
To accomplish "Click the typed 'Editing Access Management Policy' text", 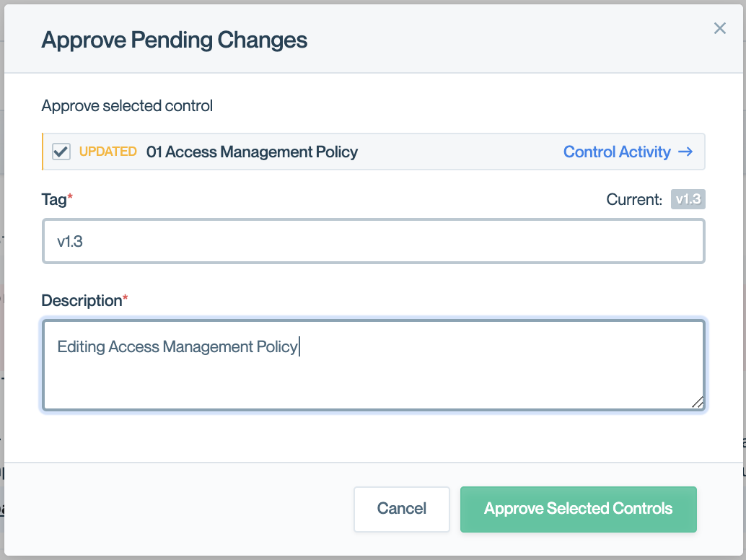I will [177, 347].
